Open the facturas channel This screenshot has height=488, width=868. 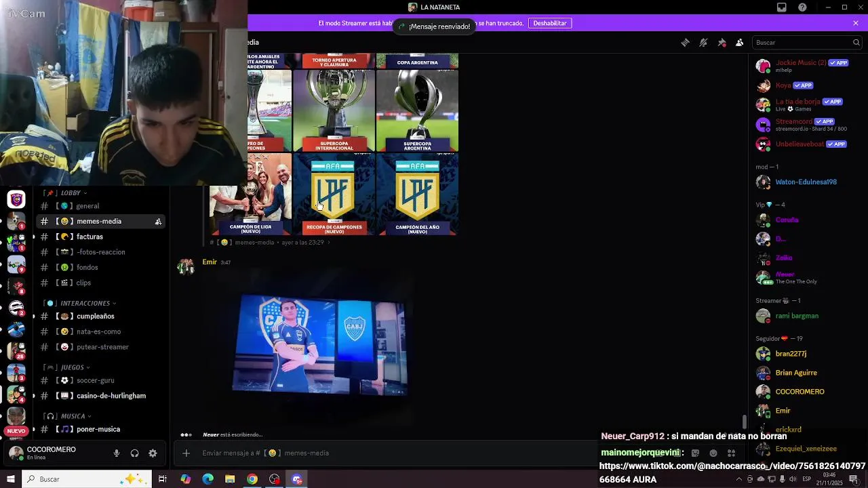tap(102, 237)
